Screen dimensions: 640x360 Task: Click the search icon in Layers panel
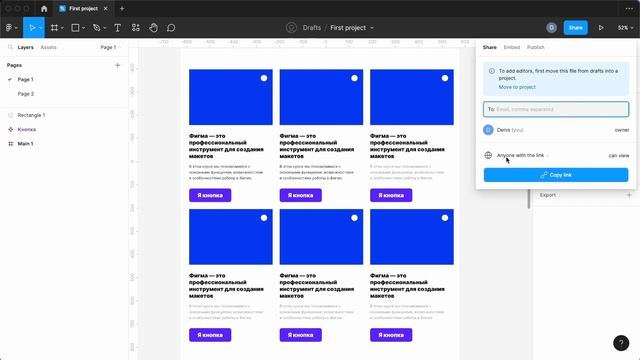10,47
